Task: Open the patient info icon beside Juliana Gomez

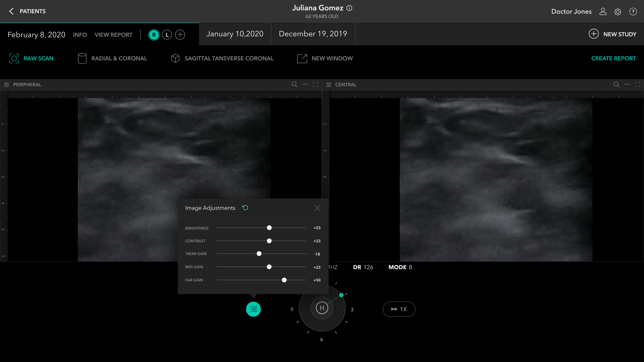Action: click(349, 8)
